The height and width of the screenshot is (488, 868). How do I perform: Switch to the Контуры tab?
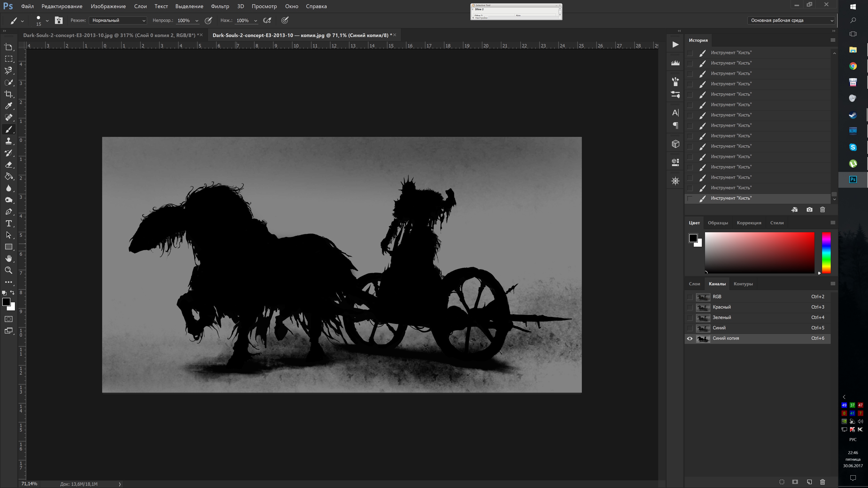coord(743,284)
